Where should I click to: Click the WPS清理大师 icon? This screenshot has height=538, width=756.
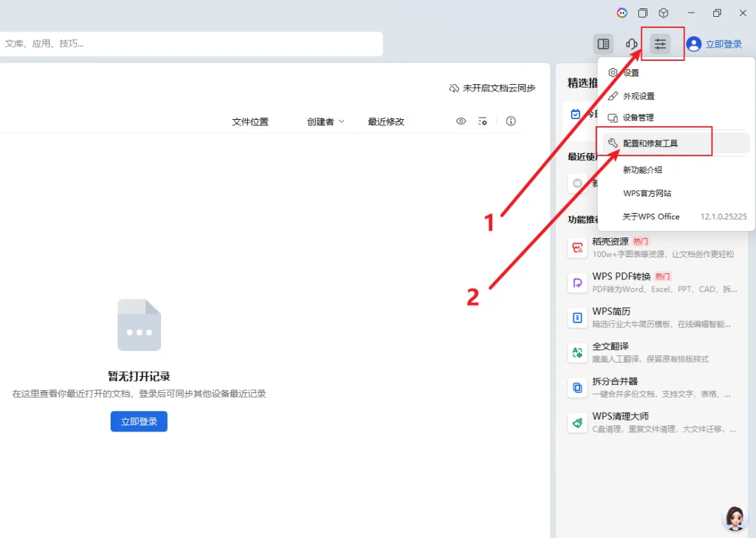coord(577,422)
